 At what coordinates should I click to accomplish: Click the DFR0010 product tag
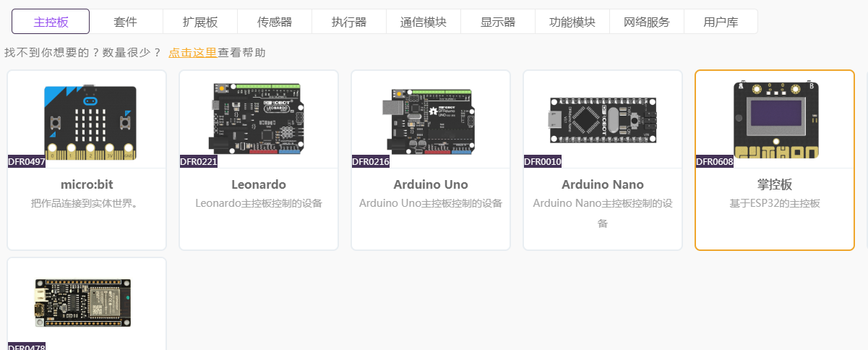[543, 162]
